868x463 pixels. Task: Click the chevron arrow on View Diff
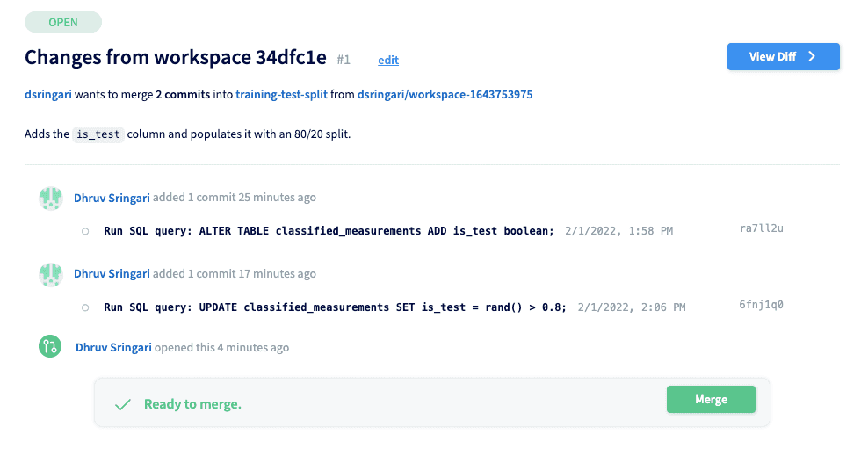pyautogui.click(x=812, y=56)
